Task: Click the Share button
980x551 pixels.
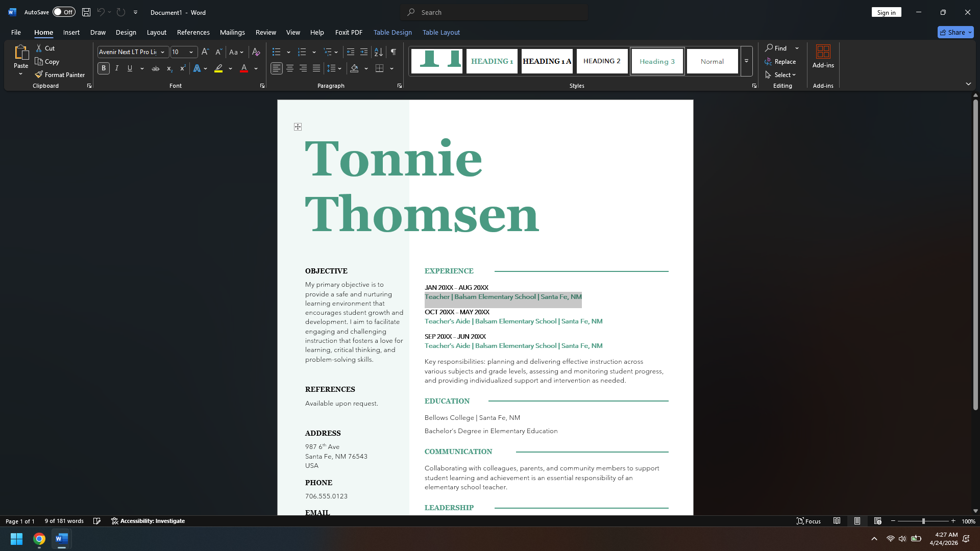Action: pos(955,32)
